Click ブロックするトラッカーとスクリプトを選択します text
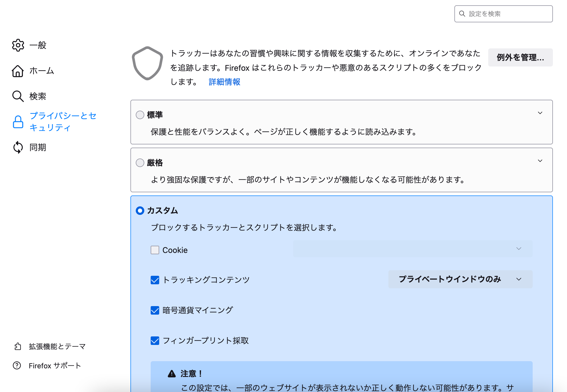This screenshot has width=567, height=392. pyautogui.click(x=244, y=228)
